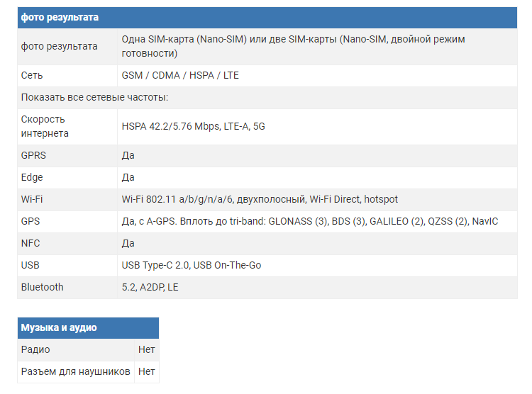Click the GPS value mentioning GLONASS and GALILEO
The image size is (532, 394).
pos(310,221)
